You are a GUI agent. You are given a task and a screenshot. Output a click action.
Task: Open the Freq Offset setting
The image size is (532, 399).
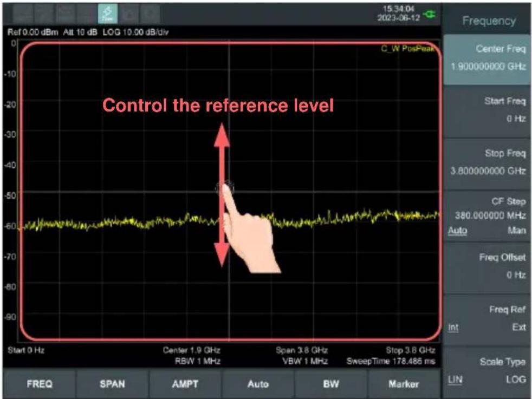[487, 267]
